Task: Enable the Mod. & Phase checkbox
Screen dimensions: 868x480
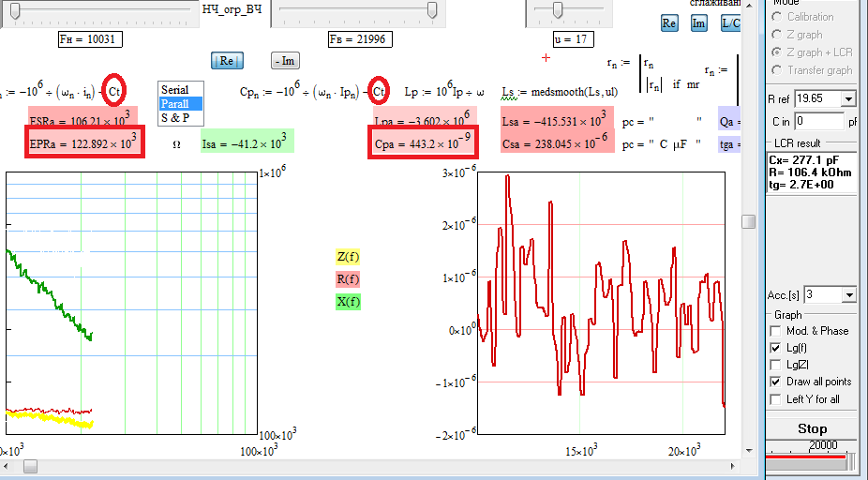Action: pos(775,331)
